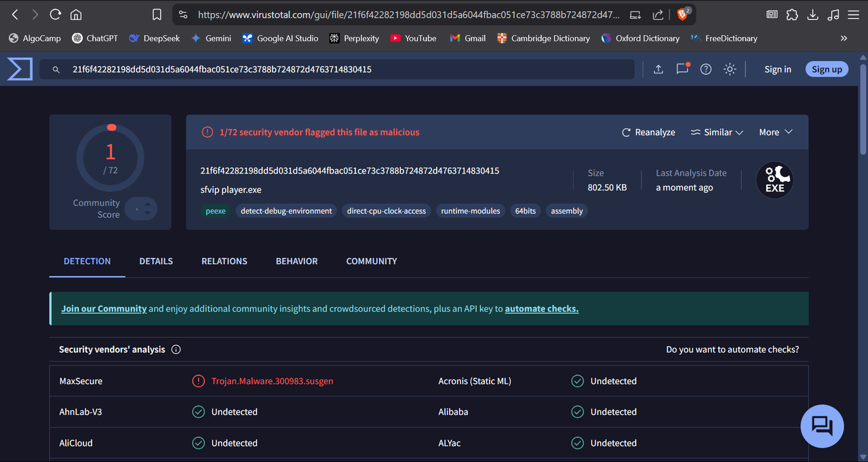Viewport: 868px width, 462px height.
Task: Click the info icon beside Security vendors' analysis
Action: coord(176,349)
